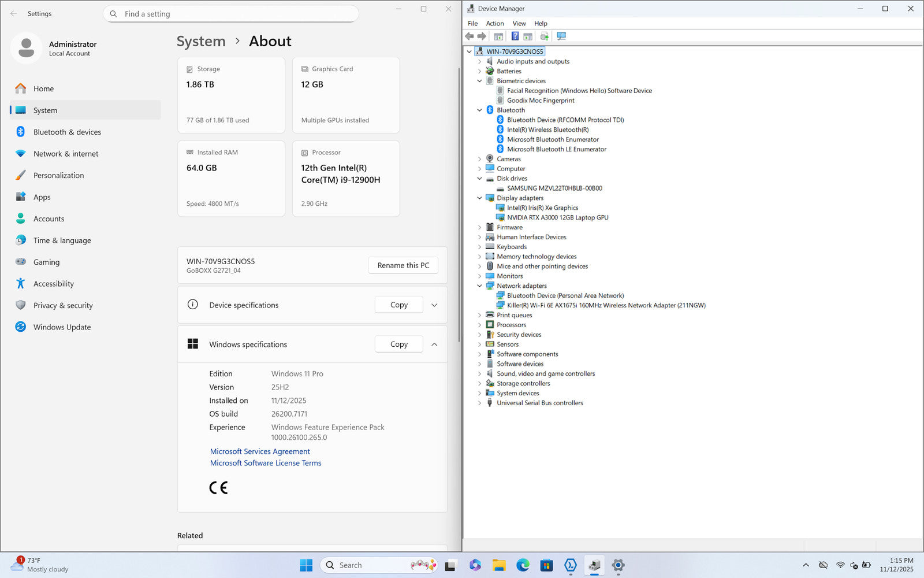Image resolution: width=924 pixels, height=578 pixels.
Task: Collapse the Windows specifications section
Action: click(x=434, y=344)
